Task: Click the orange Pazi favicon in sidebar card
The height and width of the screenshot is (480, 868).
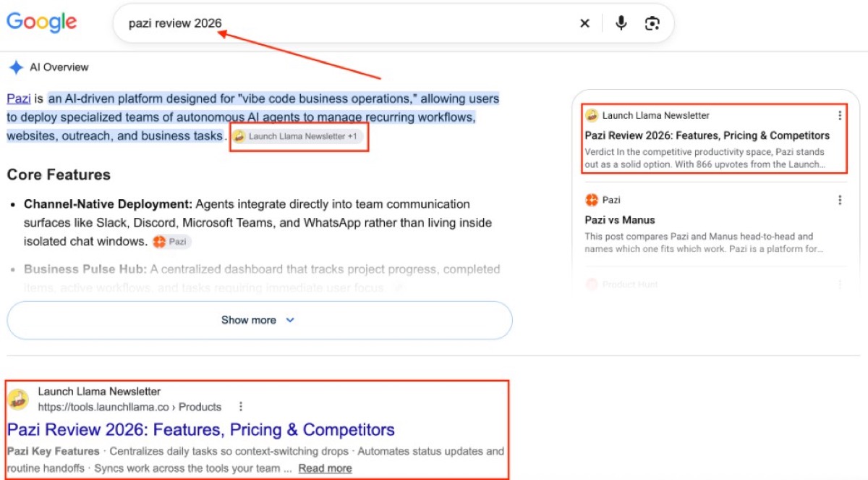Action: 592,200
